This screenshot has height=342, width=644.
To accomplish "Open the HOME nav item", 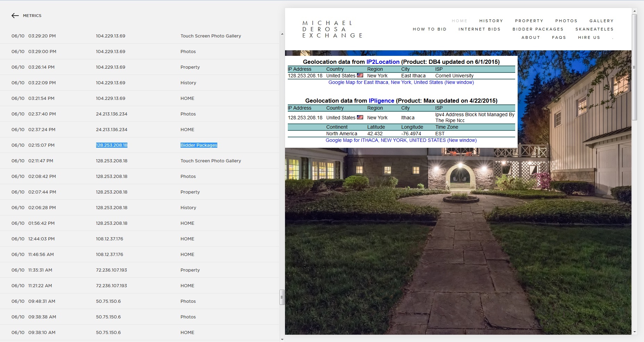I will 460,21.
